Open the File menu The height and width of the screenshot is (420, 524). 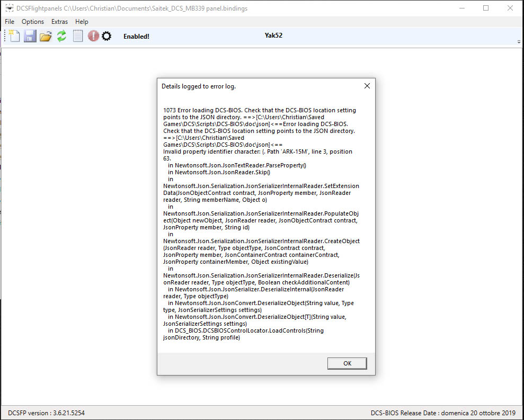point(10,22)
